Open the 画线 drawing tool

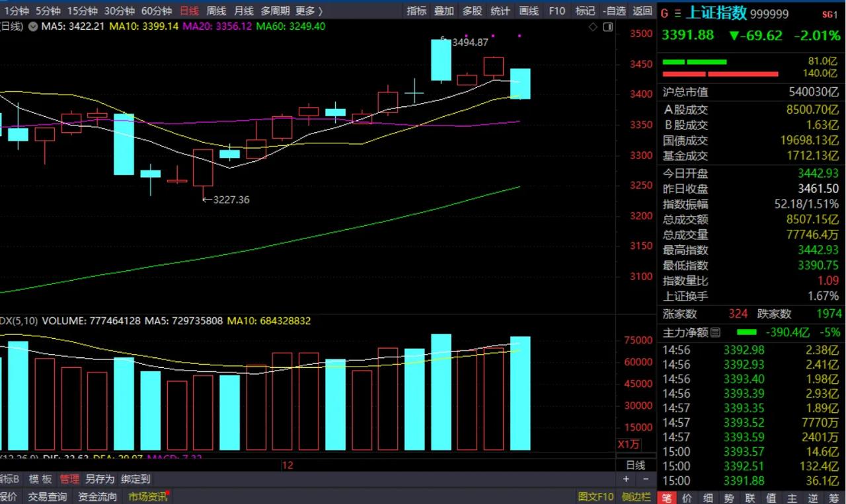pyautogui.click(x=529, y=11)
